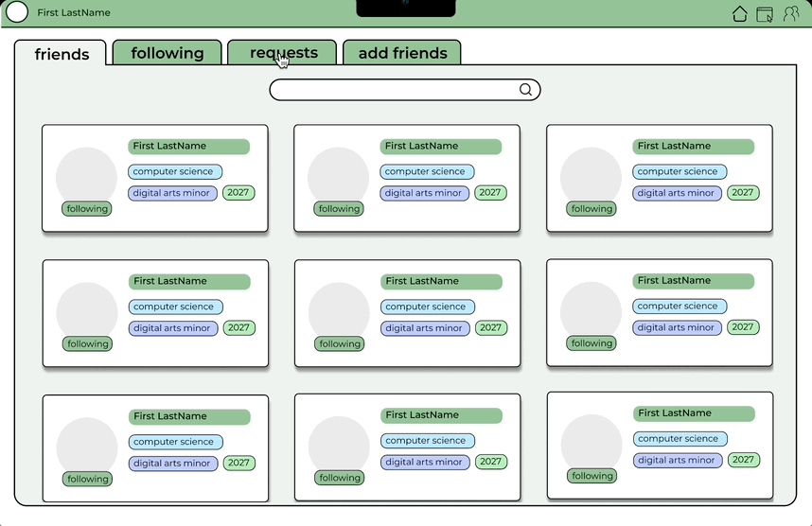Switch to the following tab

click(168, 53)
